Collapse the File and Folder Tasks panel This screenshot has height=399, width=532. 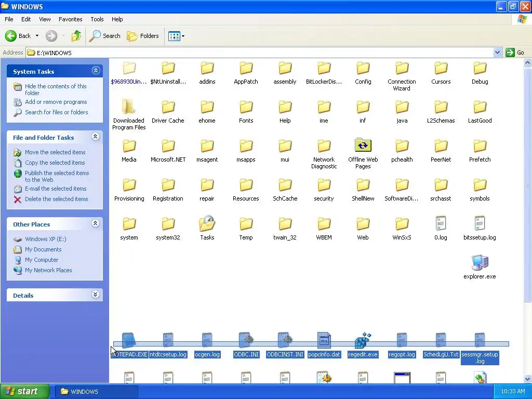tap(96, 137)
